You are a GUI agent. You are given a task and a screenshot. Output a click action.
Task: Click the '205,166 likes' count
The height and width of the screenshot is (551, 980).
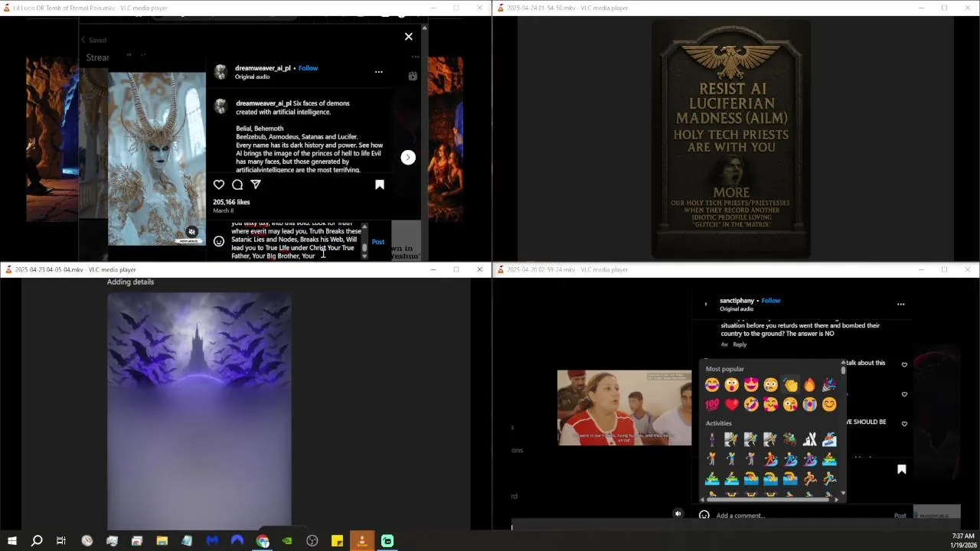click(231, 202)
